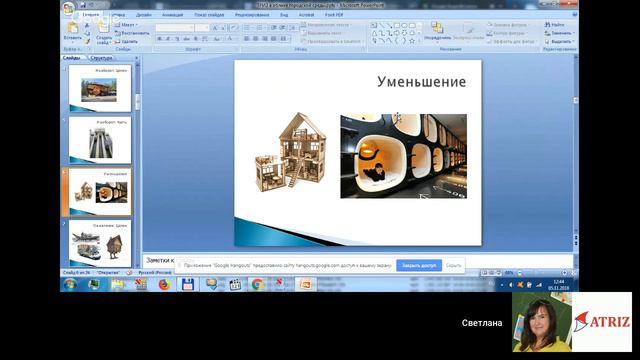Select the Rectangle shape in gallery

pyautogui.click(x=397, y=25)
